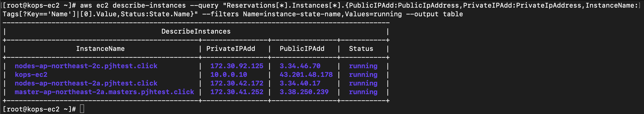The image size is (644, 114).
Task: Click the bottom [root@kops-ec2 ~]# prompt text
Action: pyautogui.click(x=39, y=109)
